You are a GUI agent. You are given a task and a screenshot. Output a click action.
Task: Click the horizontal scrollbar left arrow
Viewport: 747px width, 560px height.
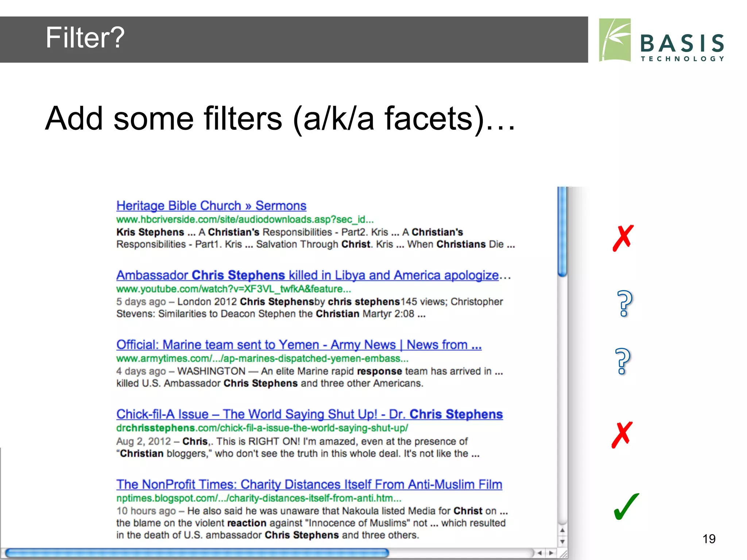point(539,553)
